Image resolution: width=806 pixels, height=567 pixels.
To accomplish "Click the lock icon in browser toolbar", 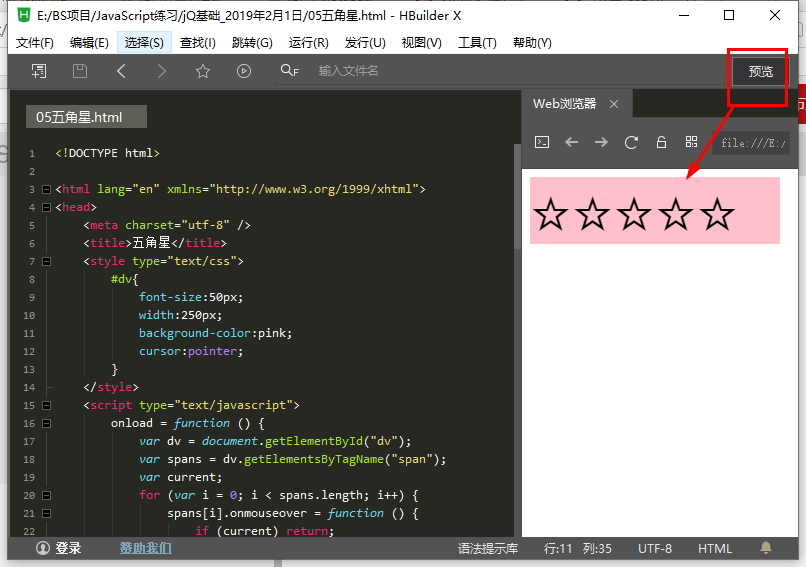I will pyautogui.click(x=662, y=142).
